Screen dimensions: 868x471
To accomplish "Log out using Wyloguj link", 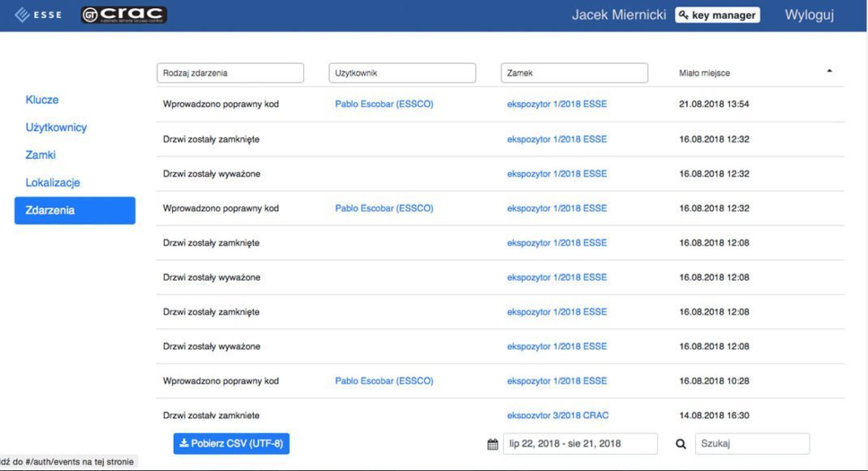I will click(x=809, y=15).
